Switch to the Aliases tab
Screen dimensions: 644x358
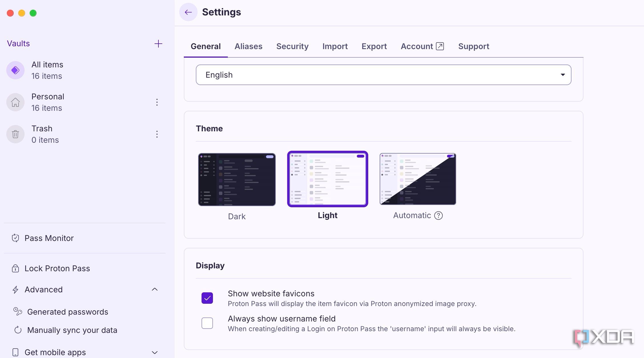(x=248, y=46)
